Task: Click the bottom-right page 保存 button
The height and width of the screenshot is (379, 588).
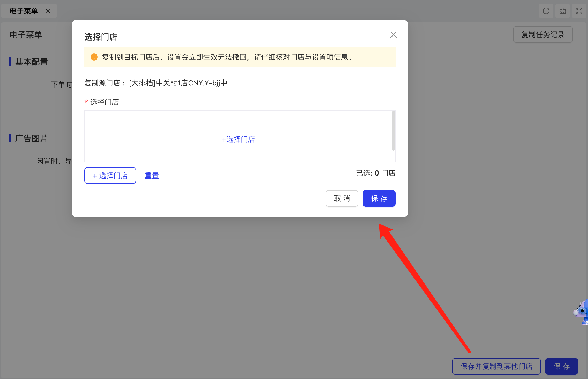Action: pyautogui.click(x=561, y=366)
